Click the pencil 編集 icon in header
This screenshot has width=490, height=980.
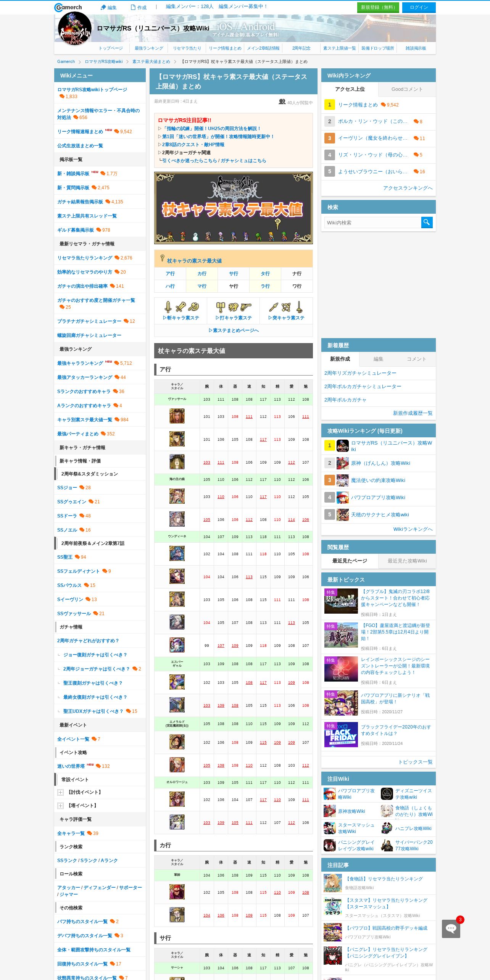tap(103, 7)
